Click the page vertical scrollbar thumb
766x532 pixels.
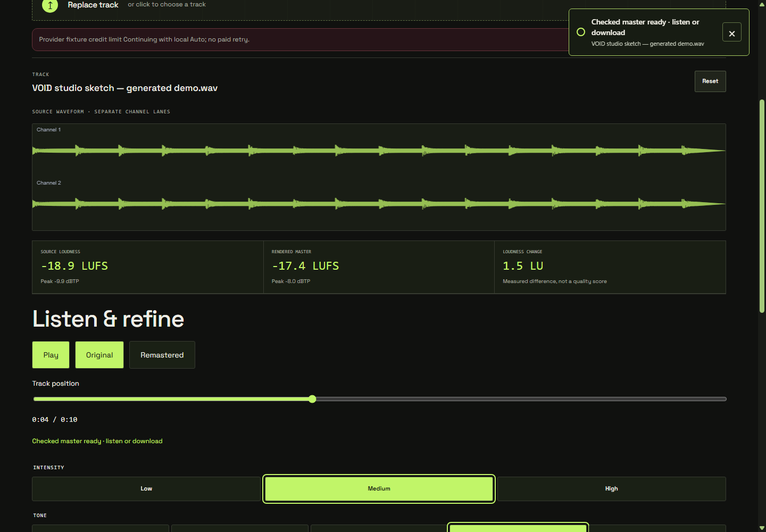click(762, 206)
